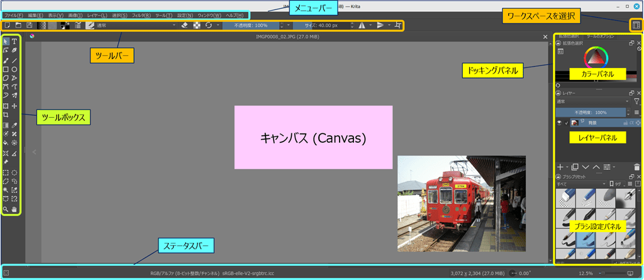
Task: Choose the Crop tool in toolbox
Action: (x=6, y=115)
